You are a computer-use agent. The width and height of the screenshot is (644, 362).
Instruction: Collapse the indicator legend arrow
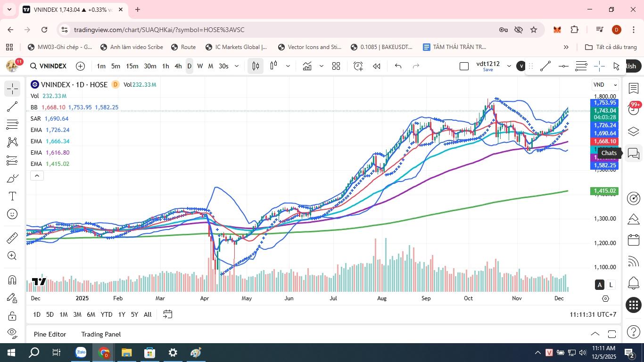pyautogui.click(x=37, y=176)
